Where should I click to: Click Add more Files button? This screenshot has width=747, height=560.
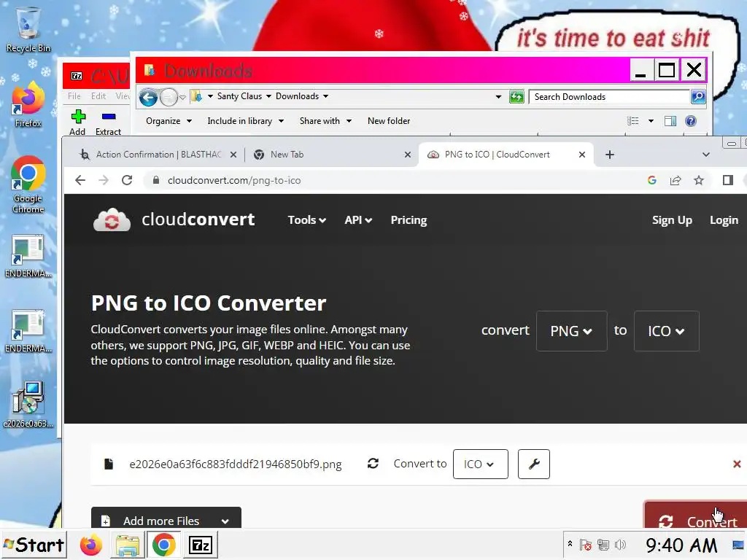point(166,518)
